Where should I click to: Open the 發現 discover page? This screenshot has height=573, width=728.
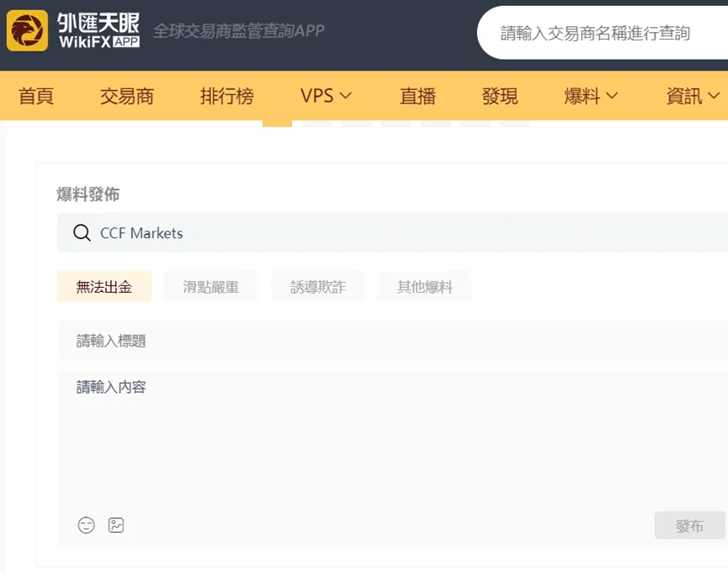(500, 96)
